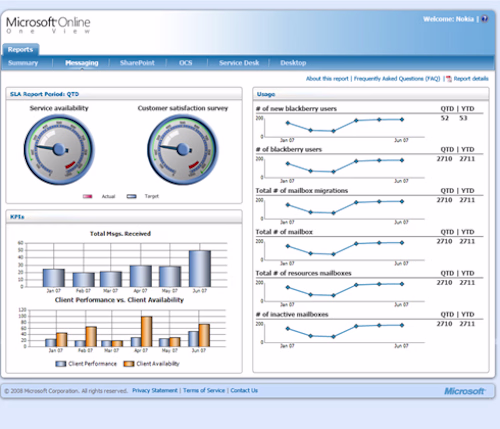Click the Microsoft logo in the footer
Screen dimensions: 500x429
click(x=465, y=391)
